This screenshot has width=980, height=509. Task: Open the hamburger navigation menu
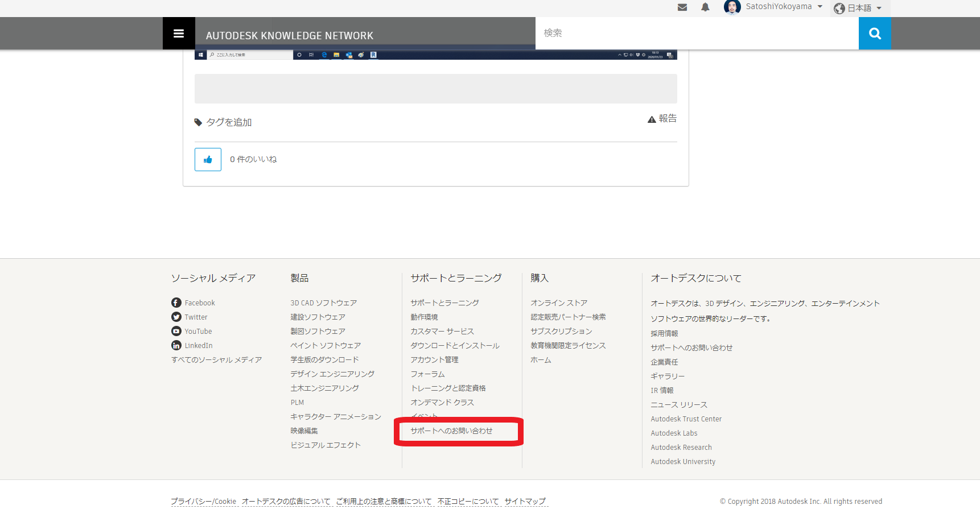179,34
